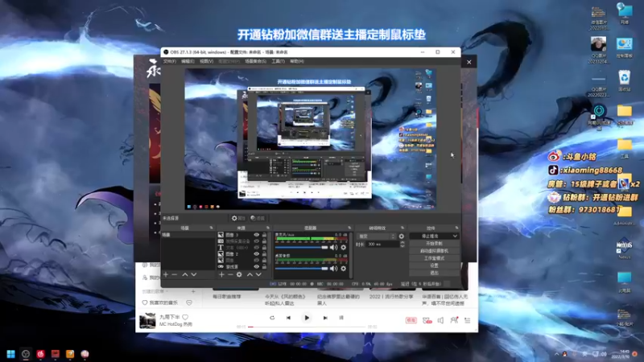Move the scene down in the Scenes panel
The height and width of the screenshot is (362, 644).
coord(194,274)
